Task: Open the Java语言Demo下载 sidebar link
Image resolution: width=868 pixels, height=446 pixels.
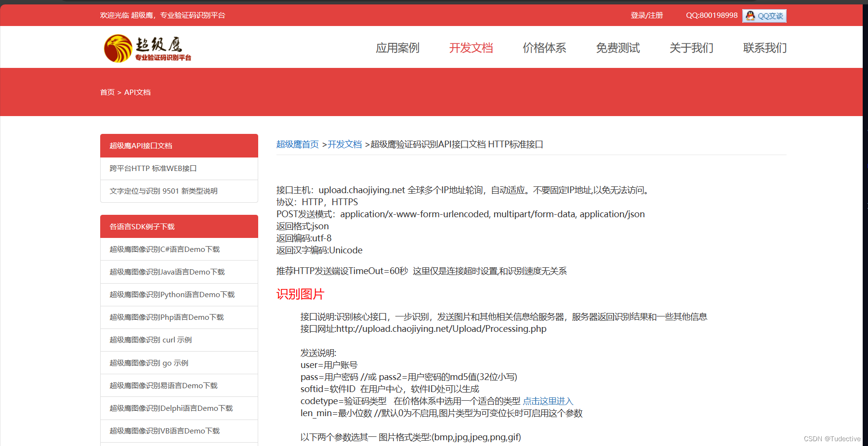Action: coord(179,272)
